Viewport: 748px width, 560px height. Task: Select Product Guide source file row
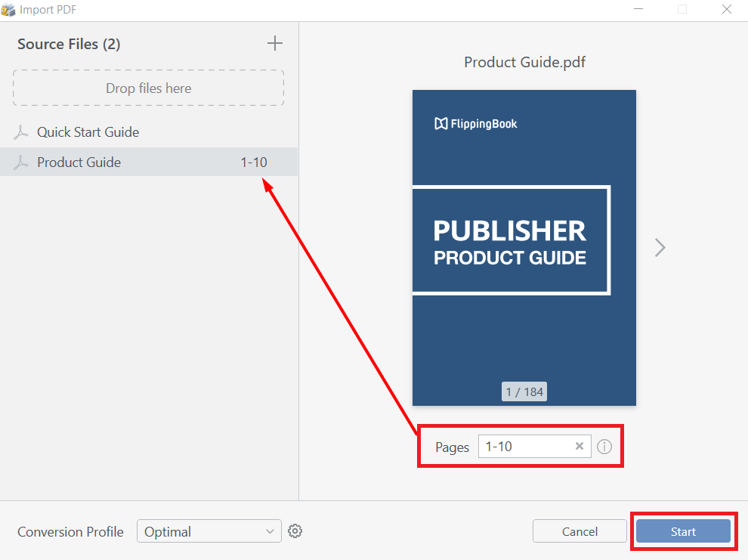point(149,162)
